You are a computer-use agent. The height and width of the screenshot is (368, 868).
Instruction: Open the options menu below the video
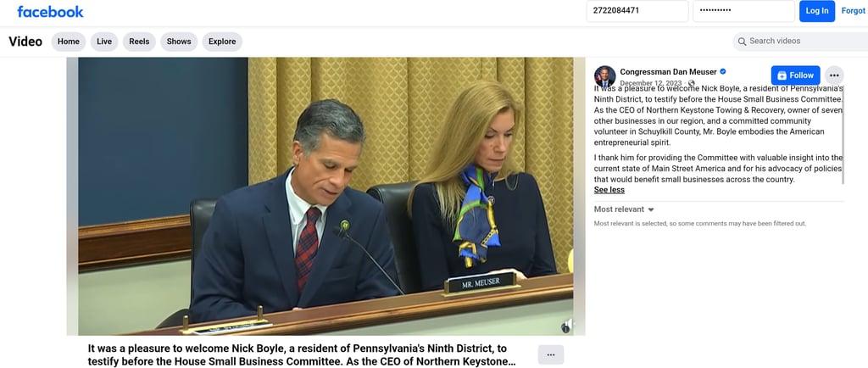551,354
